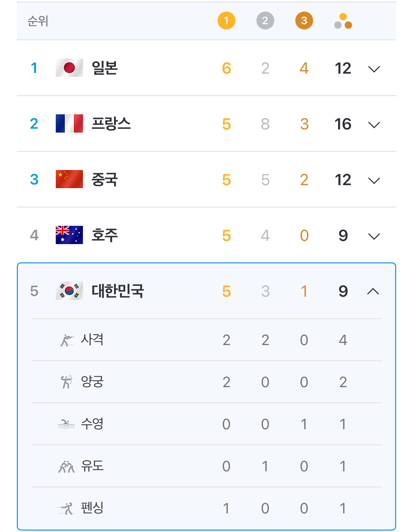Click the South Korea flag
Screen dimensions: 413x532
tap(69, 291)
